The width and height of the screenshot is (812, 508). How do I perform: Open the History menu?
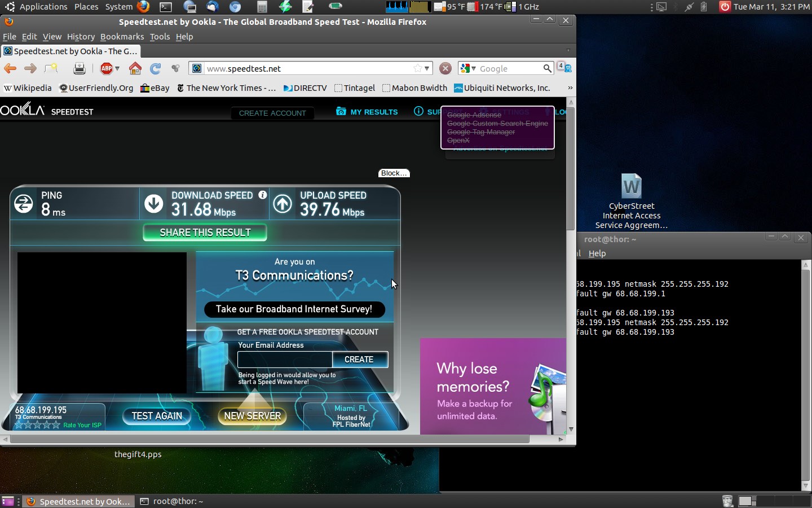(81, 37)
